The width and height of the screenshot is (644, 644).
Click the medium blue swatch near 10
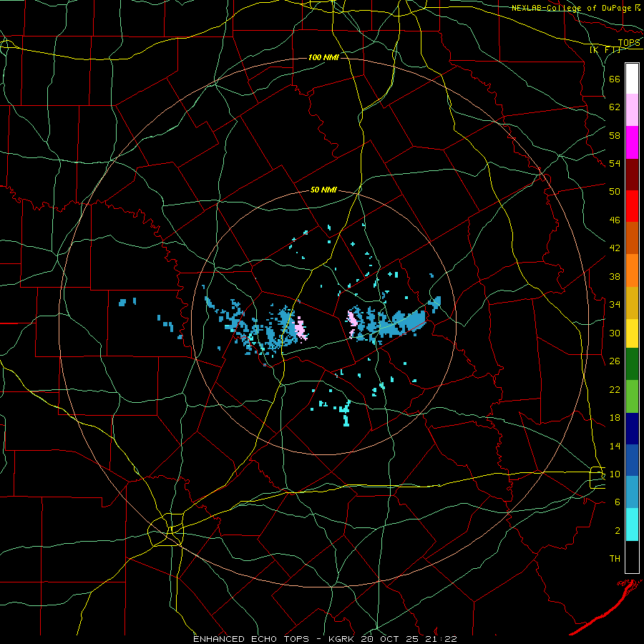(632, 460)
